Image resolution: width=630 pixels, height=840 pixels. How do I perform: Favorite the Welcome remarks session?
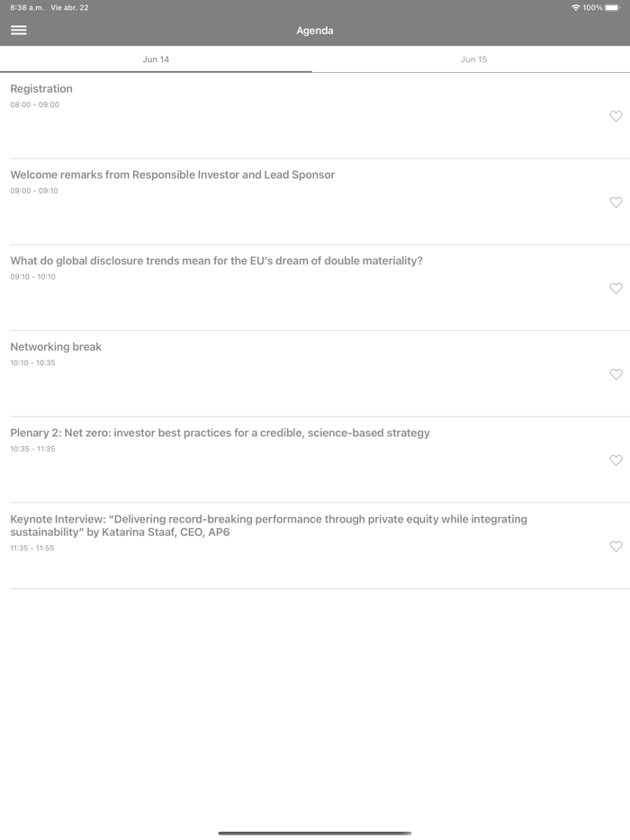[x=616, y=202]
